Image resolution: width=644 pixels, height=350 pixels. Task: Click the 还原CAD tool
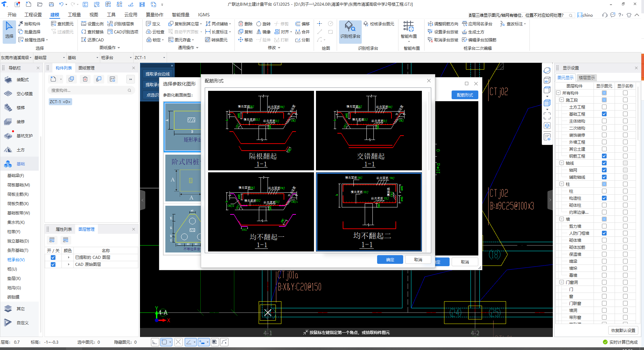(x=93, y=40)
